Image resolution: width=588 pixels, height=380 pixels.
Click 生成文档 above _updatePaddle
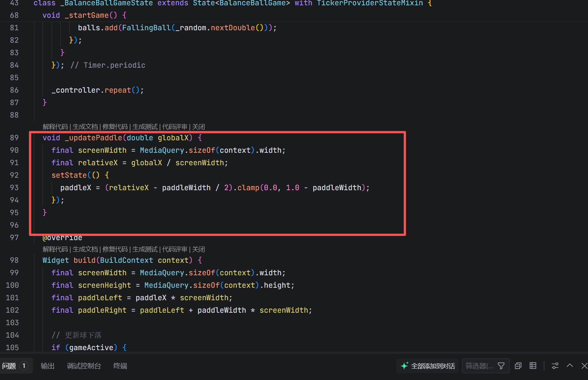(x=85, y=127)
